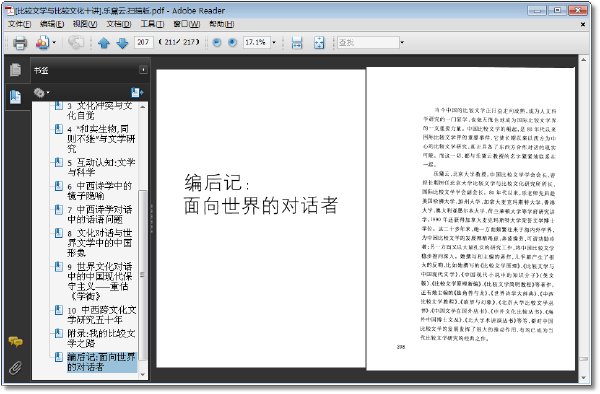Open the 工具 menu
The height and width of the screenshot is (394, 600).
click(x=152, y=24)
